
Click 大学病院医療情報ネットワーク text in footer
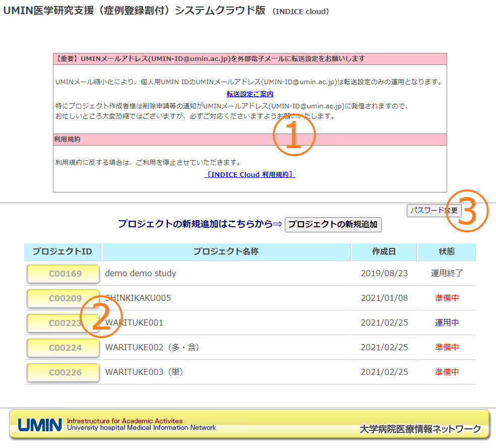420,429
